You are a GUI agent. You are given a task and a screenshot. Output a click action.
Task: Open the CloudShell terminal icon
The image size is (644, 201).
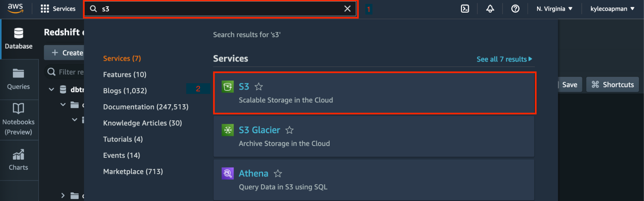click(x=465, y=9)
